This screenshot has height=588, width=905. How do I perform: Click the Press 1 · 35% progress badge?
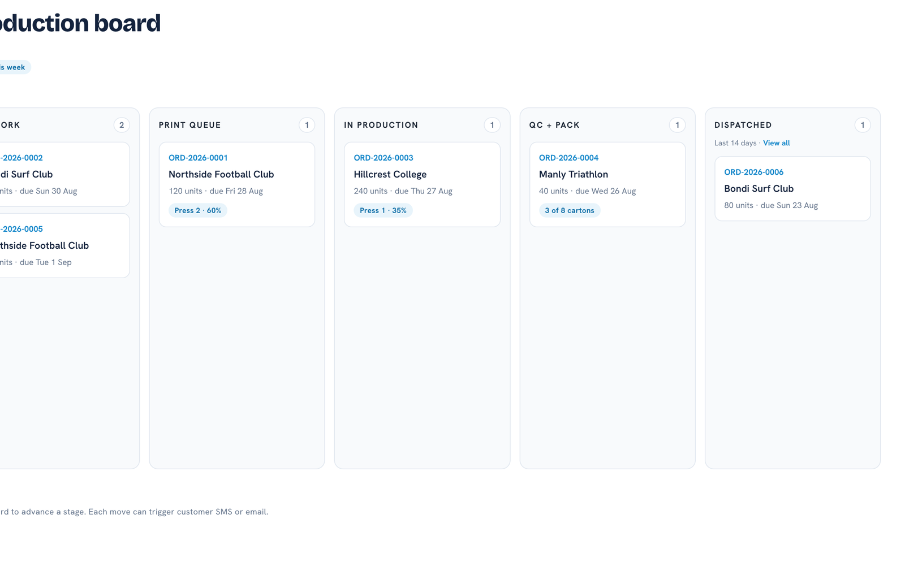[383, 210]
